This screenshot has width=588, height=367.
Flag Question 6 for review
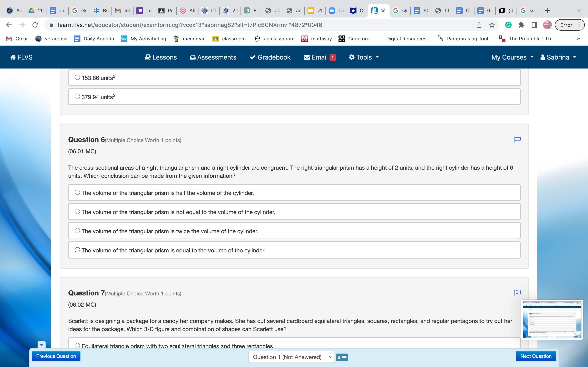[x=517, y=139]
